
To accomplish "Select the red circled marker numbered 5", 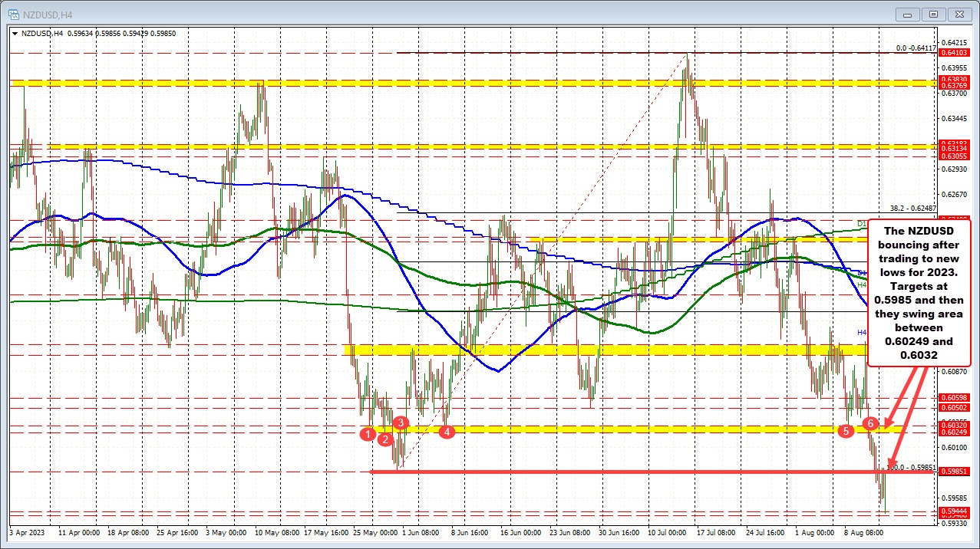I will (845, 431).
